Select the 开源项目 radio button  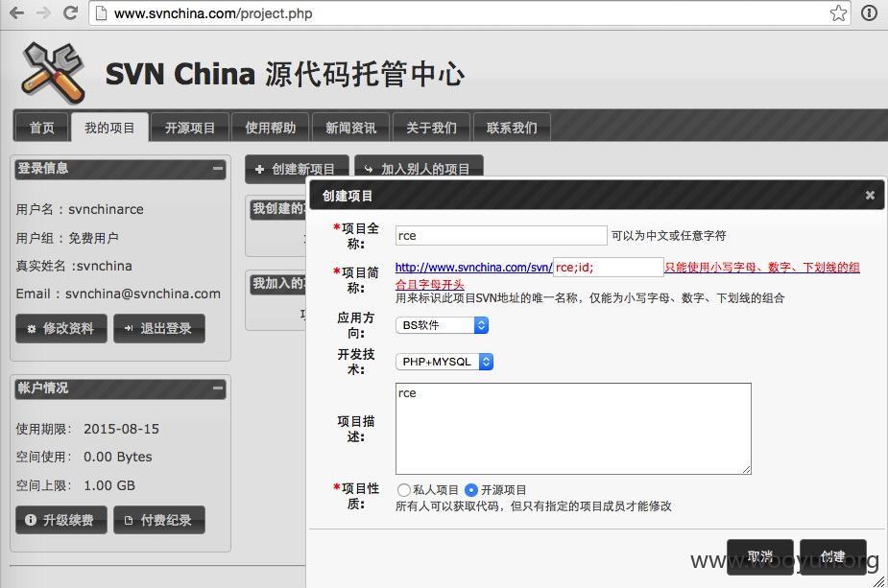point(470,489)
